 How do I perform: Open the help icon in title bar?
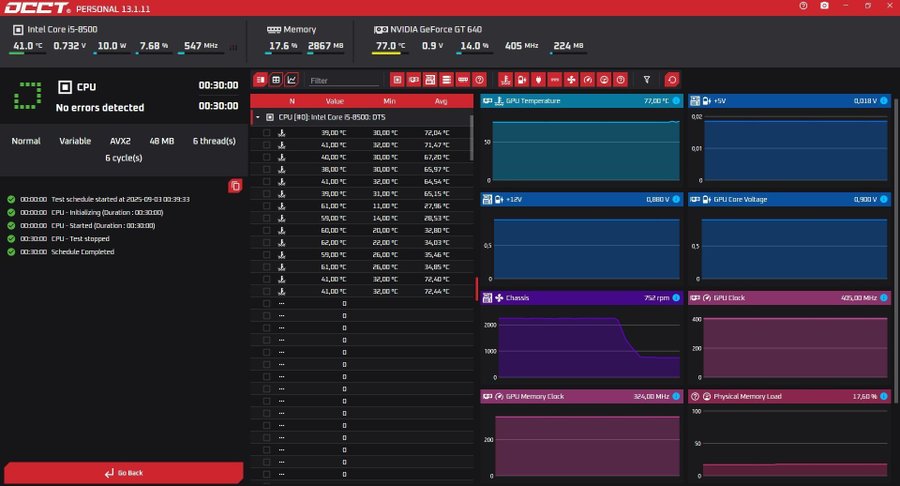[802, 6]
